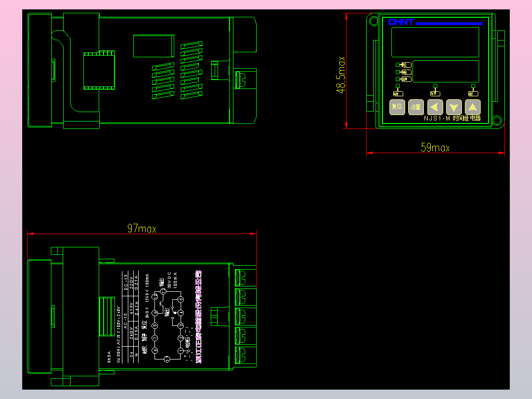Click the 设置 settings key on relay panel
Image resolution: width=532 pixels, height=399 pixels.
(416, 107)
